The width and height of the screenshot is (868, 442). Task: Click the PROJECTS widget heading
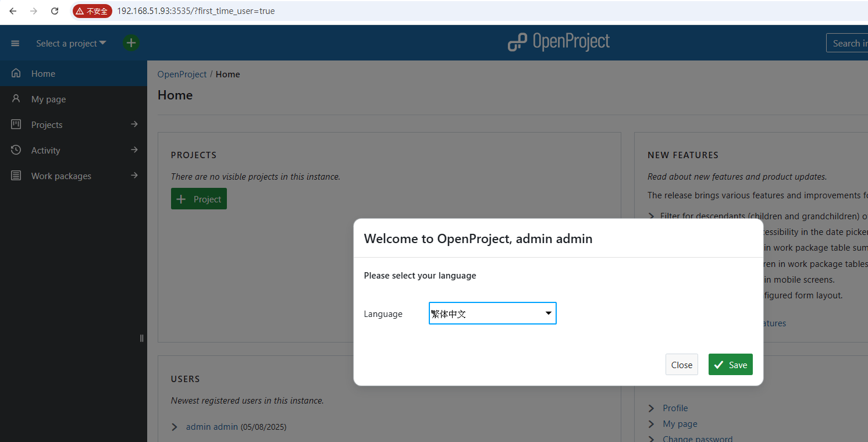194,155
